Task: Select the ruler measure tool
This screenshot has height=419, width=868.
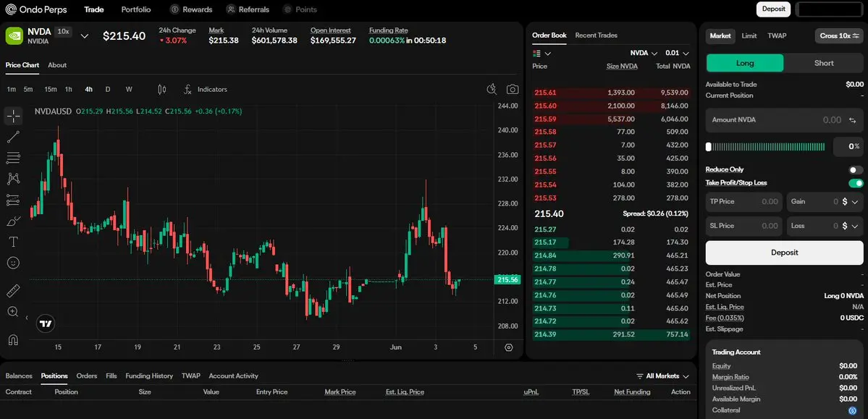Action: point(13,291)
